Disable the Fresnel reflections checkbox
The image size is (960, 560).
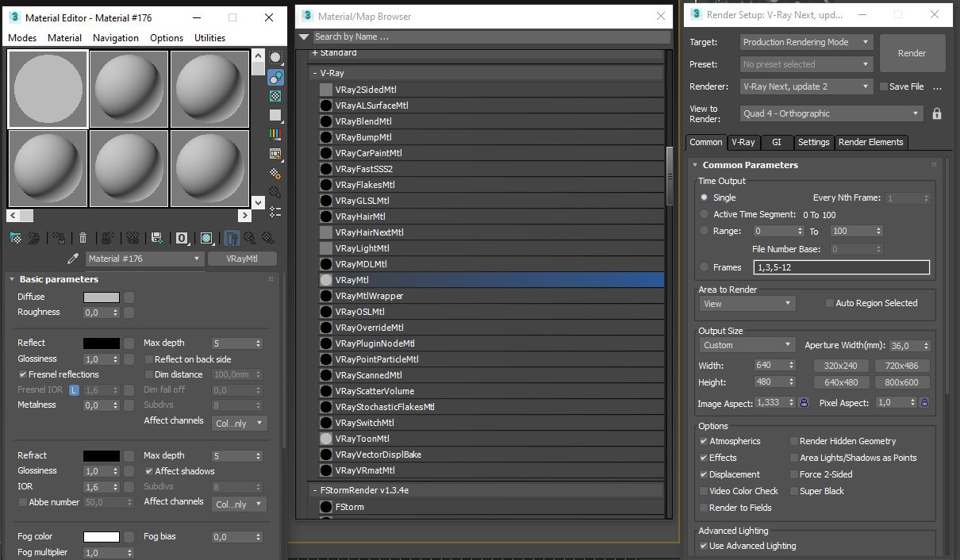click(23, 374)
